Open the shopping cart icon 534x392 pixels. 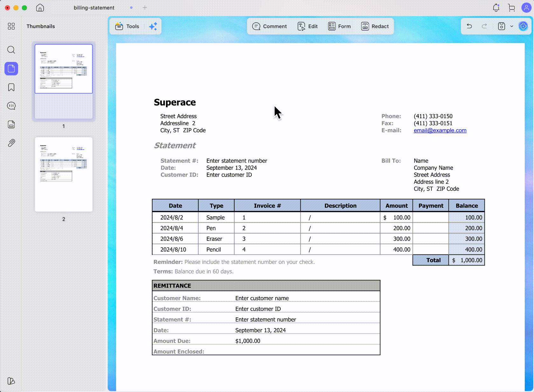pos(511,8)
